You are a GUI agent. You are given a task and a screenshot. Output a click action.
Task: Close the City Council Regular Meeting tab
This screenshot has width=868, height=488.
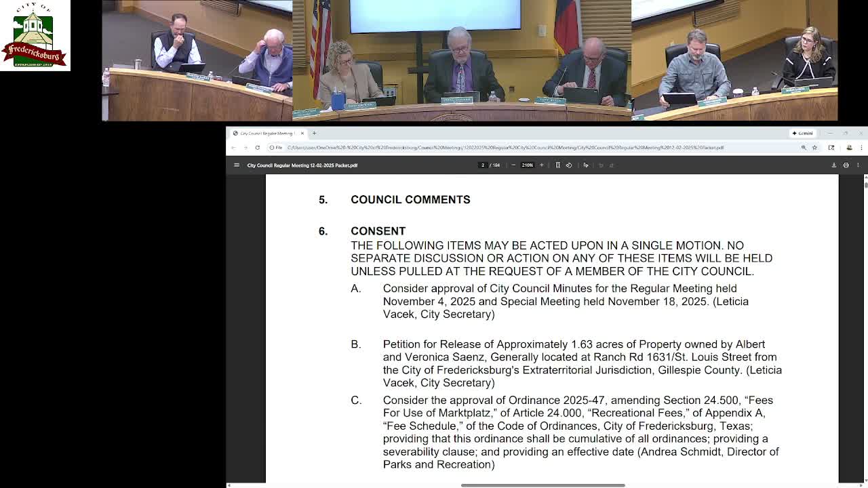[302, 133]
